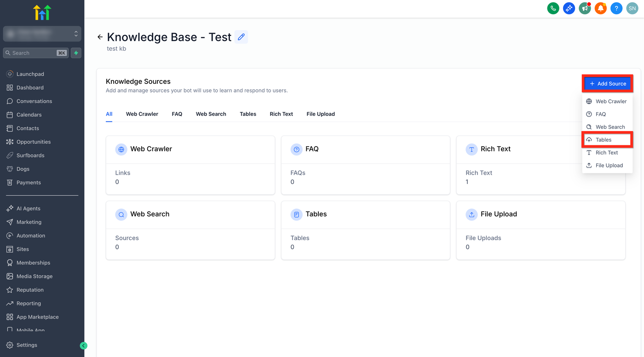The height and width of the screenshot is (357, 644).
Task: Open Conversations in the sidebar
Action: tap(34, 101)
